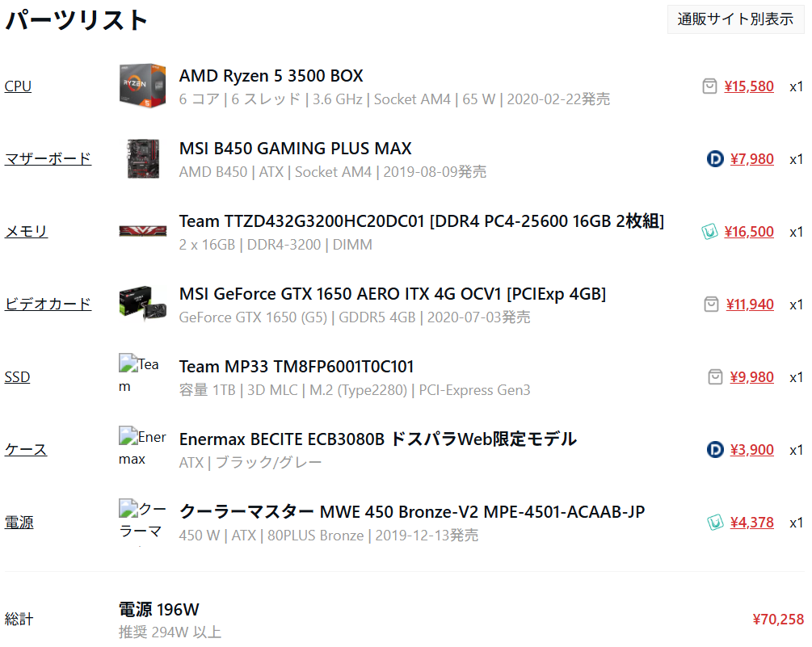Open the ビデオカード category link

tap(48, 304)
